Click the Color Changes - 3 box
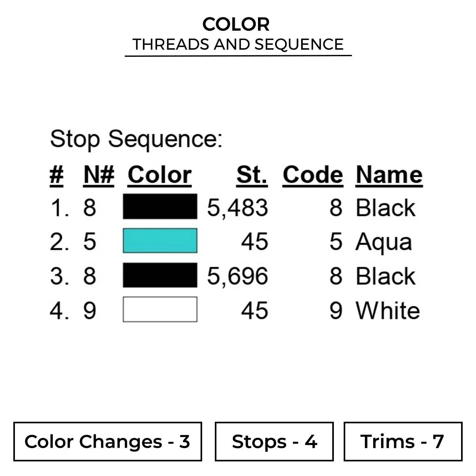The image size is (476, 476). (x=108, y=441)
